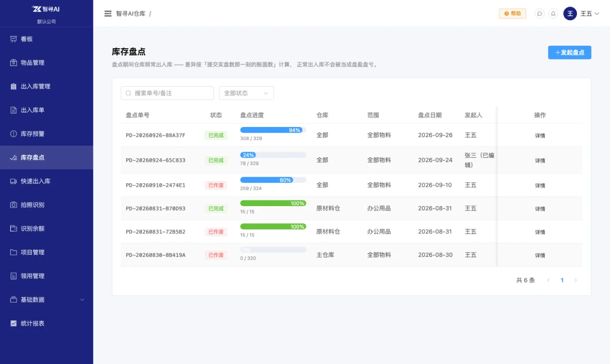The image size is (610, 364).
Task: Click the 已完成 tag for PD-20260926-88A37F
Action: click(216, 136)
